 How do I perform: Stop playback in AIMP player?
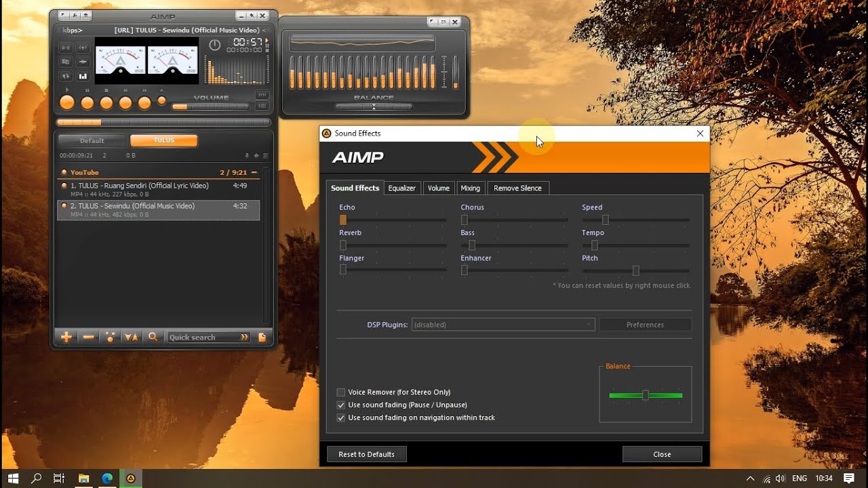(106, 103)
